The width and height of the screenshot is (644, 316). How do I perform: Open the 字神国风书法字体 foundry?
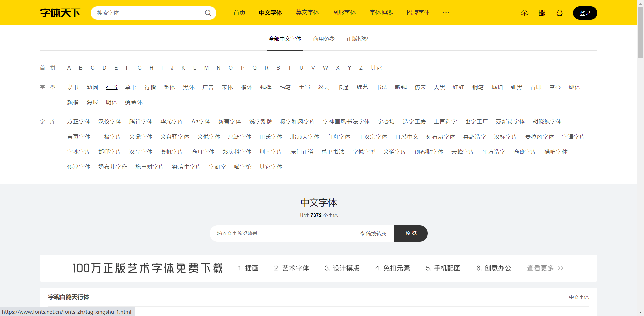coord(346,122)
